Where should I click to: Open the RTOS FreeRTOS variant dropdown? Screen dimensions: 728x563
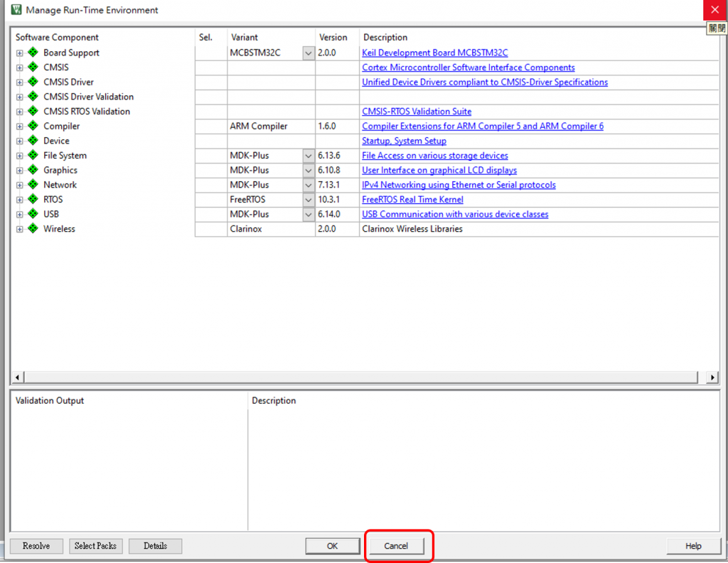point(309,200)
